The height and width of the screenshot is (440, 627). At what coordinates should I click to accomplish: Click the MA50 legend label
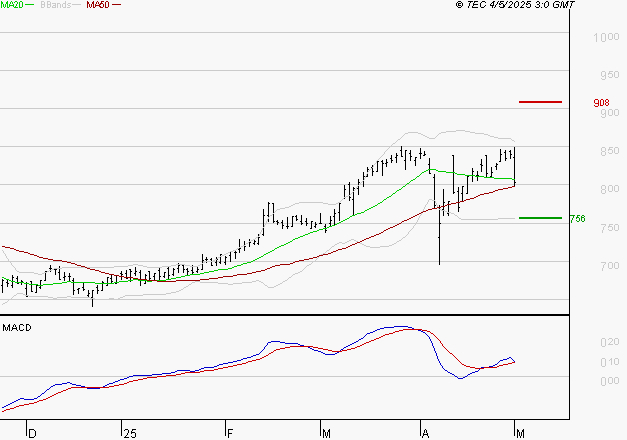click(x=98, y=5)
